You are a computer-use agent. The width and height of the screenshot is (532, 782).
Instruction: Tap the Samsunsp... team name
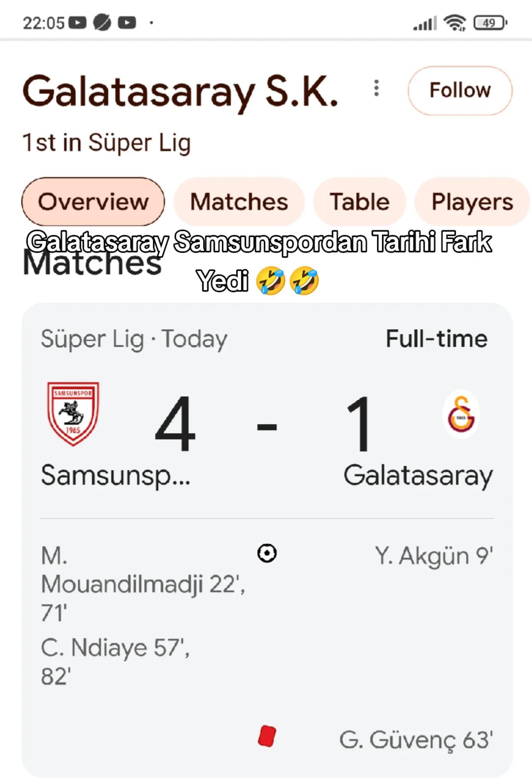(x=115, y=476)
